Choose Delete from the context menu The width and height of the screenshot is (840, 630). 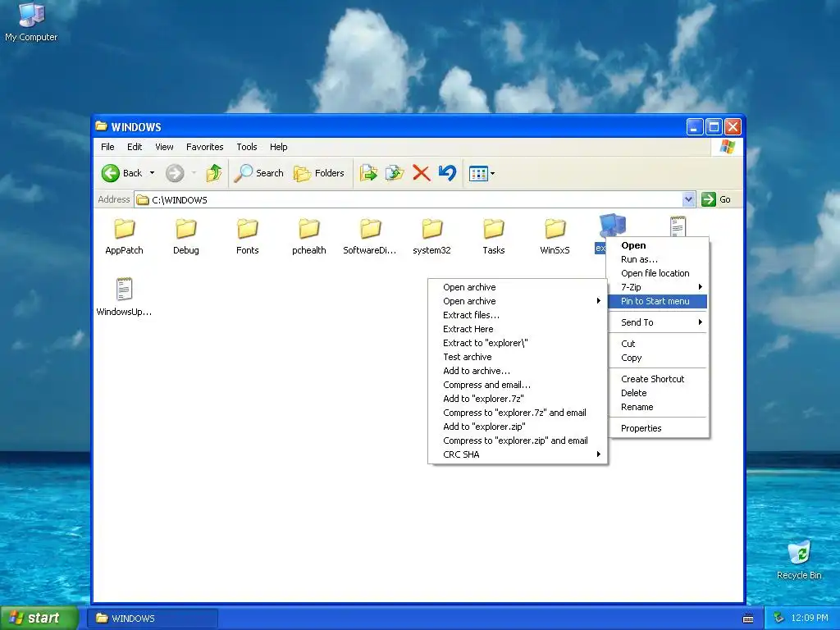(658, 393)
